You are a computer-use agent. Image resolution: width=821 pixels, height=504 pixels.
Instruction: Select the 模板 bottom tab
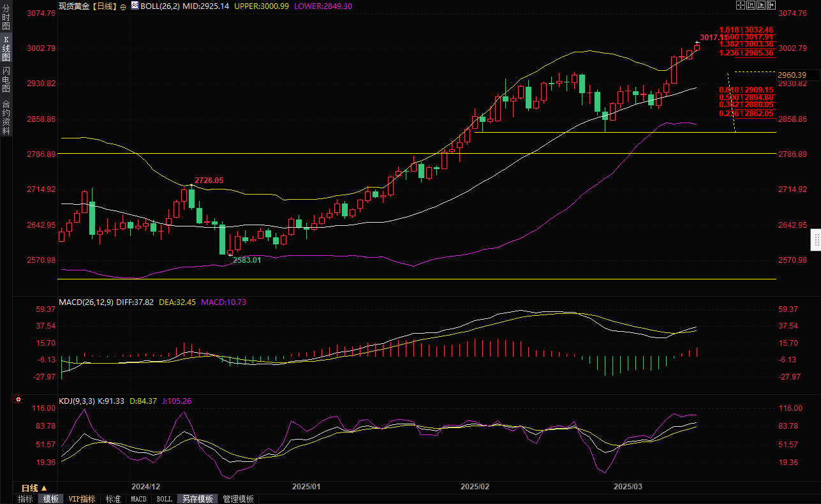pos(50,499)
